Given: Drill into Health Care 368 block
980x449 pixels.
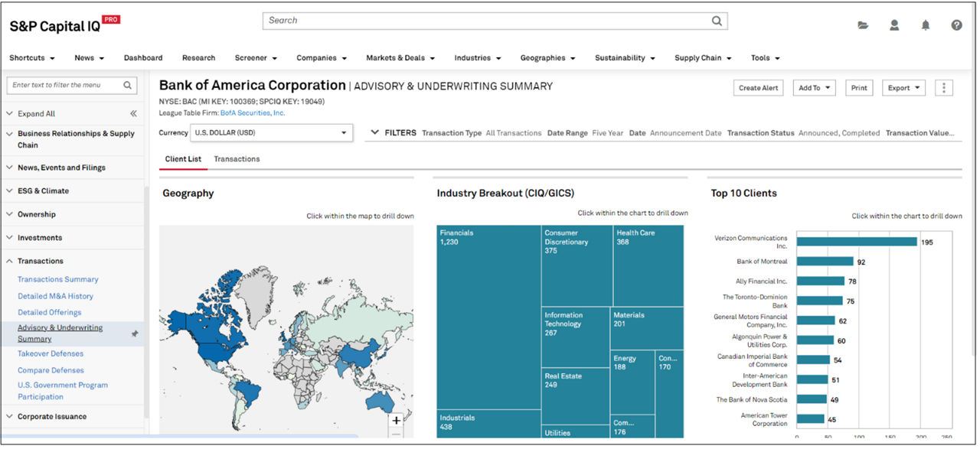Looking at the screenshot, I should click(648, 266).
